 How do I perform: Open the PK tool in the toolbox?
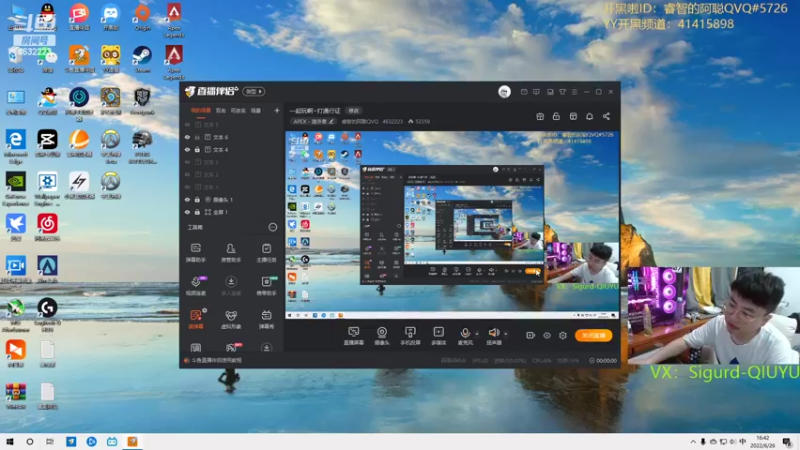[232, 347]
